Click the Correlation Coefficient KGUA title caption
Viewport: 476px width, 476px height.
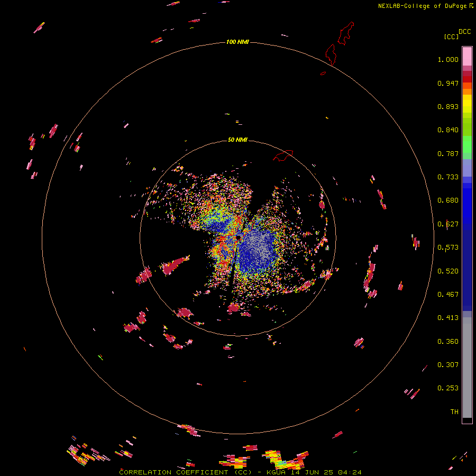240,472
